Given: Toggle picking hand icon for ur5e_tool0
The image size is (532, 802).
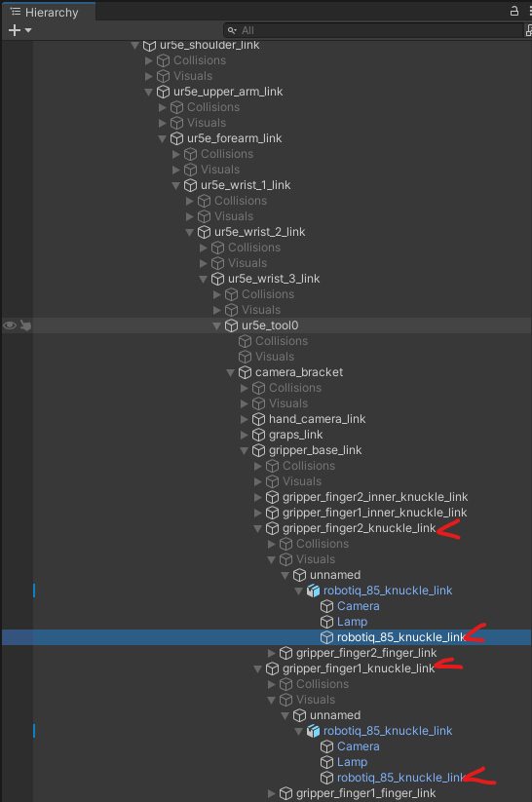Looking at the screenshot, I should click(25, 325).
